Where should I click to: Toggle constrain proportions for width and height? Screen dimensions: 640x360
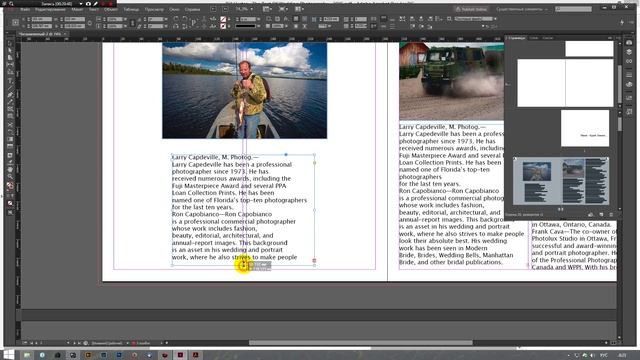point(90,22)
